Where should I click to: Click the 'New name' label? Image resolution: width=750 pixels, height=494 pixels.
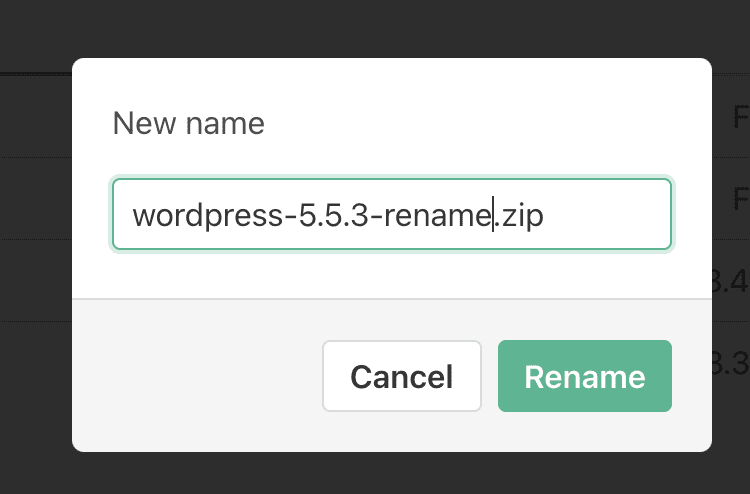pos(188,123)
